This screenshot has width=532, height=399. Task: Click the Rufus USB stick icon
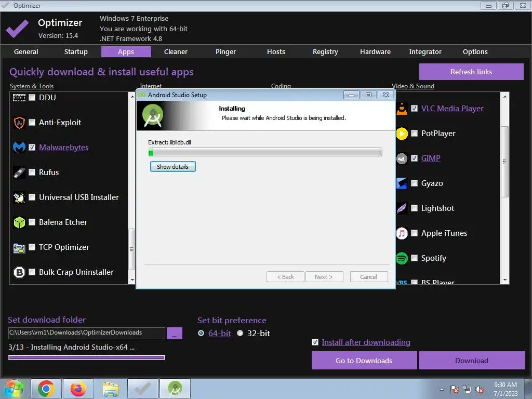click(19, 172)
